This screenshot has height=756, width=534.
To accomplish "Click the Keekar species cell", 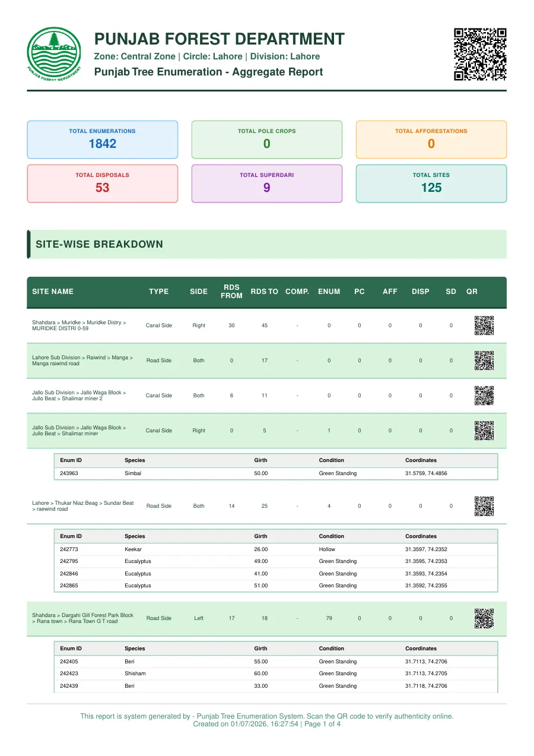I will click(x=133, y=549).
